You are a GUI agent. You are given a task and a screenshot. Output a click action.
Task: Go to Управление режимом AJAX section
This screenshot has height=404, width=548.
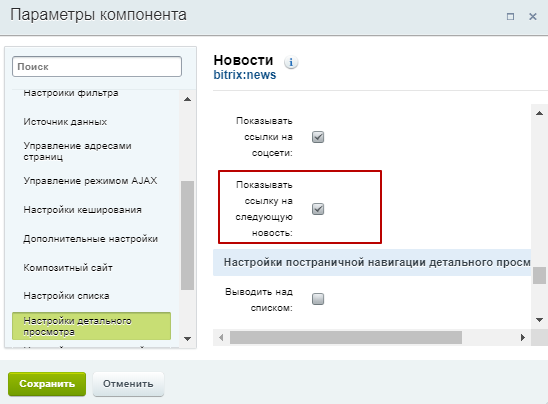pyautogui.click(x=90, y=181)
